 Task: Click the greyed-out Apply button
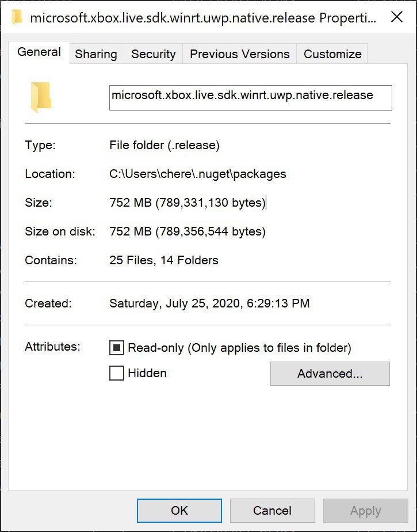365,511
